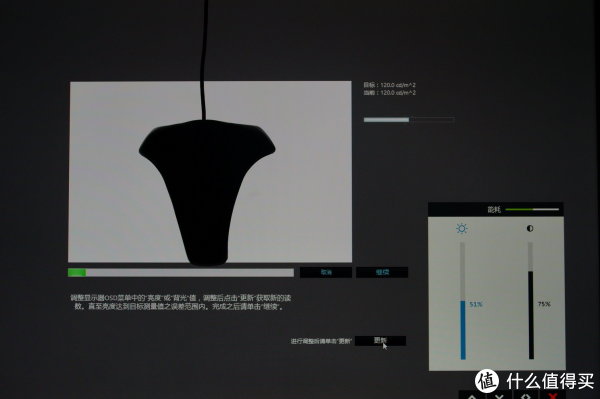This screenshot has width=600, height=399.
Task: Click the 继续 (Continue) button
Action: tap(382, 272)
